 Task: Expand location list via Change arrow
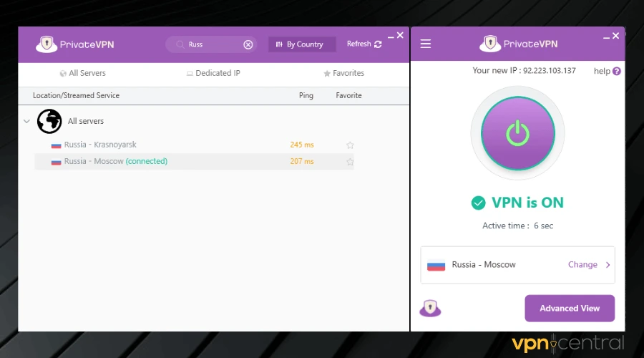coord(608,265)
